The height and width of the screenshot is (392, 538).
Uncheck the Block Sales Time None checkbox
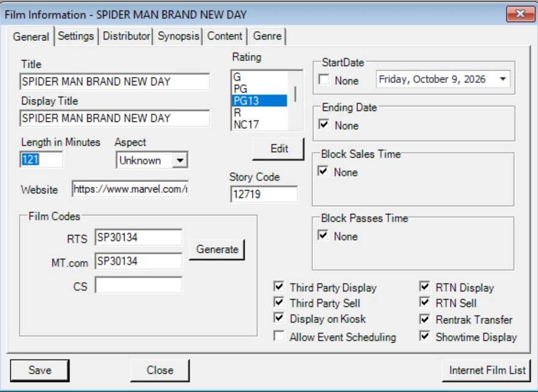tap(323, 170)
